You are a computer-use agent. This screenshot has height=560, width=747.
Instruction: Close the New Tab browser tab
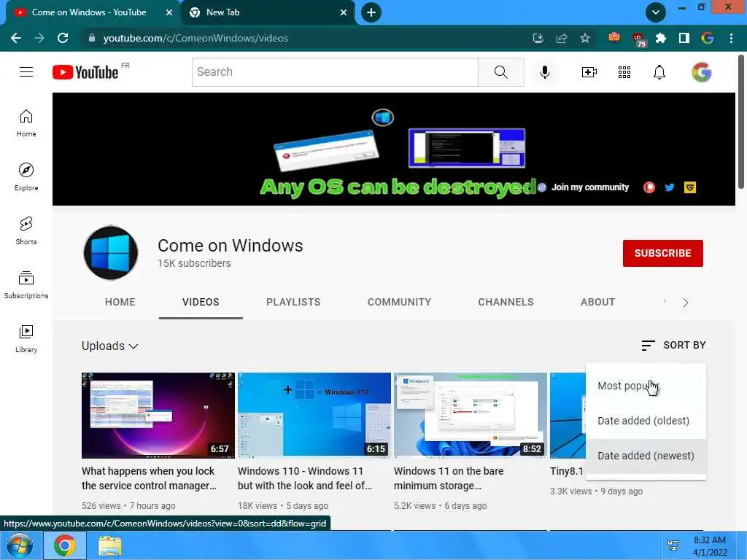(344, 12)
